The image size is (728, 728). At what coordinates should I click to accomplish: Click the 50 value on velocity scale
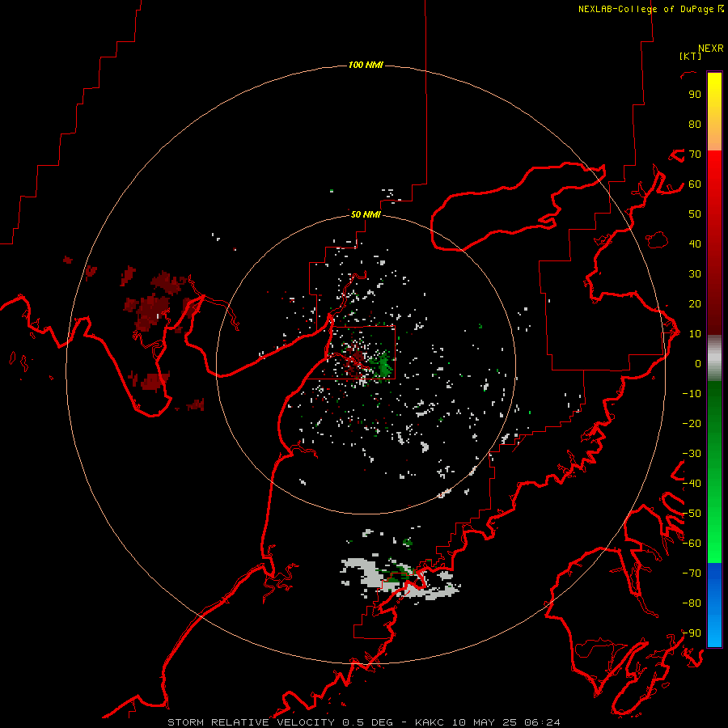695,214
